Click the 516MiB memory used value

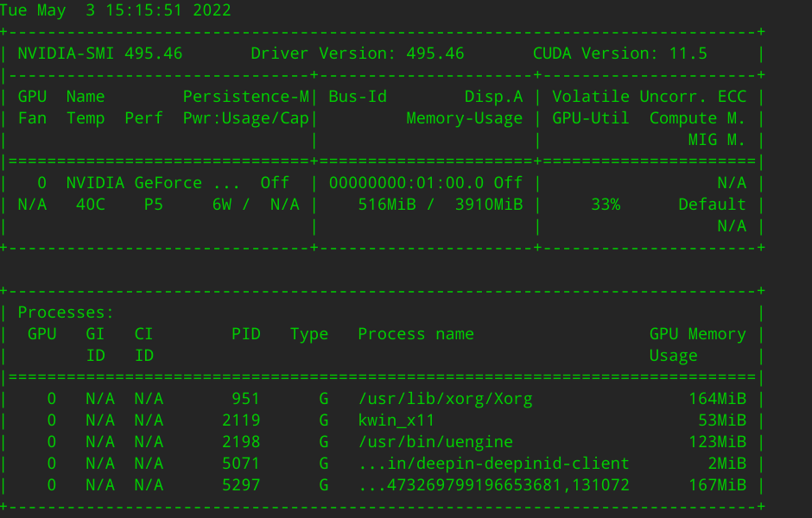click(x=387, y=205)
